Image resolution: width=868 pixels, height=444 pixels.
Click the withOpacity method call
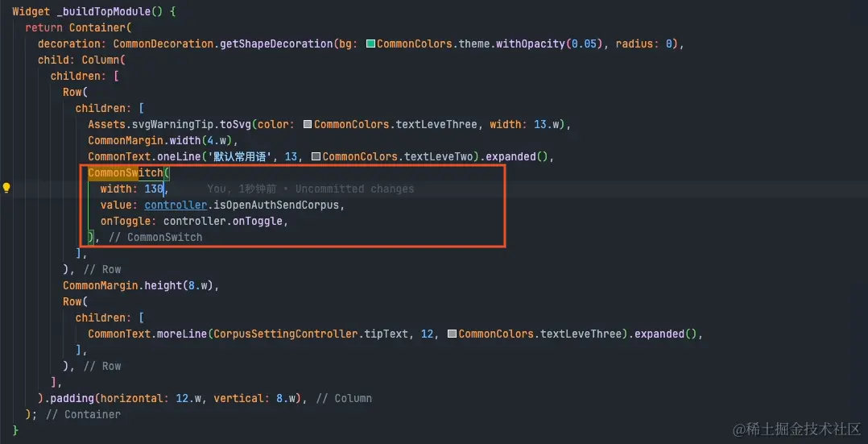(531, 44)
